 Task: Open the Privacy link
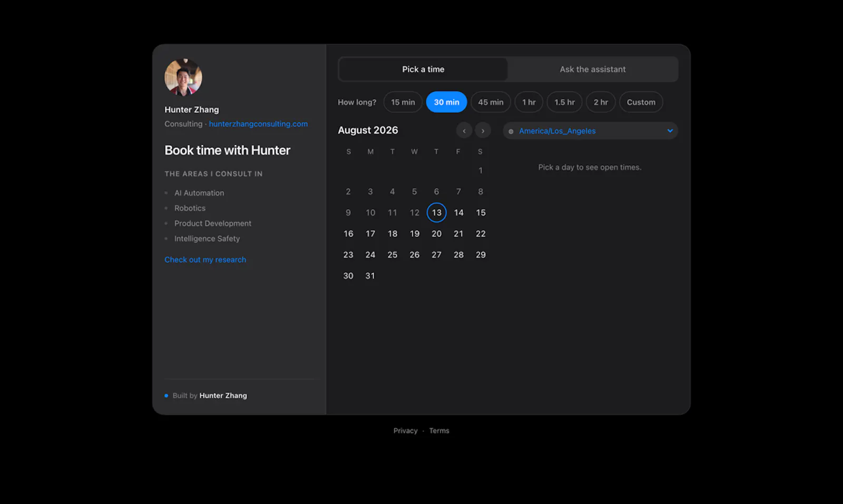(405, 431)
